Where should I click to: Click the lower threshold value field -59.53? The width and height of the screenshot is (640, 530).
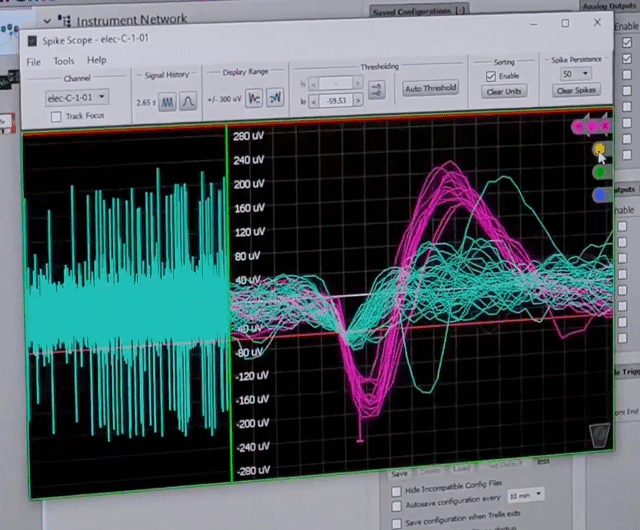pos(340,101)
